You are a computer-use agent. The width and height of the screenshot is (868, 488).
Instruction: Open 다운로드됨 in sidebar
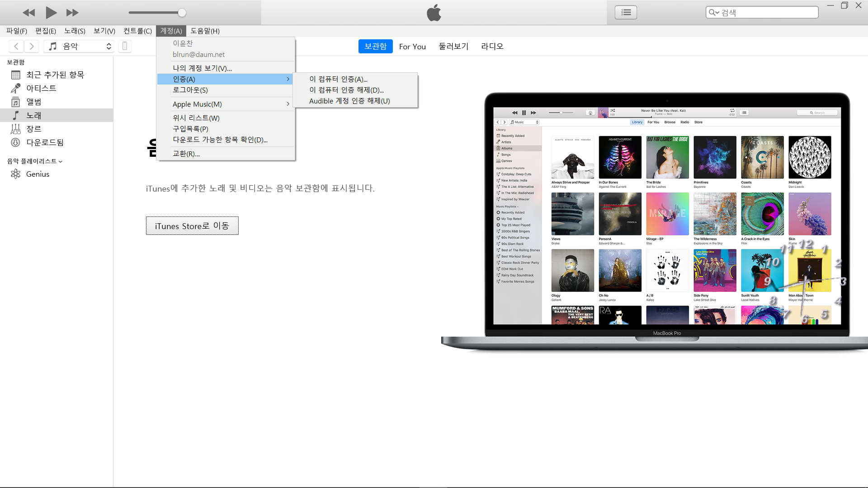click(57, 142)
